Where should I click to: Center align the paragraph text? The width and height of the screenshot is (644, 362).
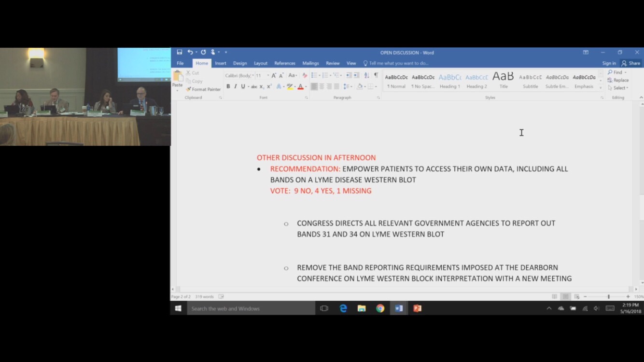pyautogui.click(x=322, y=86)
